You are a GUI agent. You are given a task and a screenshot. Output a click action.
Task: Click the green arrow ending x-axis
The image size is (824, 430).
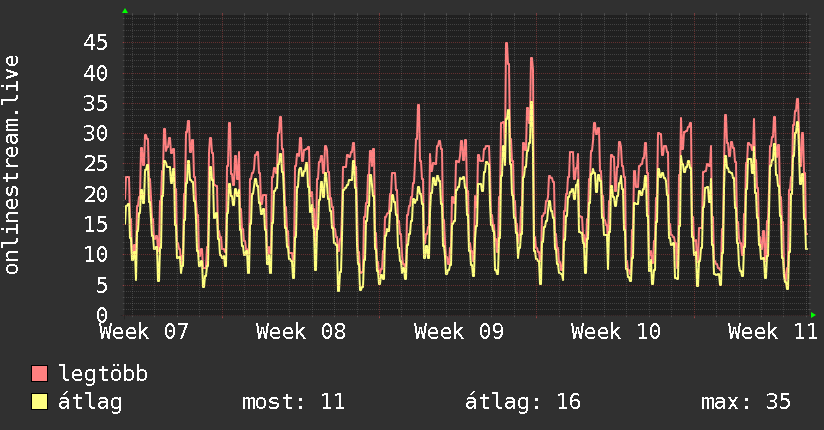[813, 315]
